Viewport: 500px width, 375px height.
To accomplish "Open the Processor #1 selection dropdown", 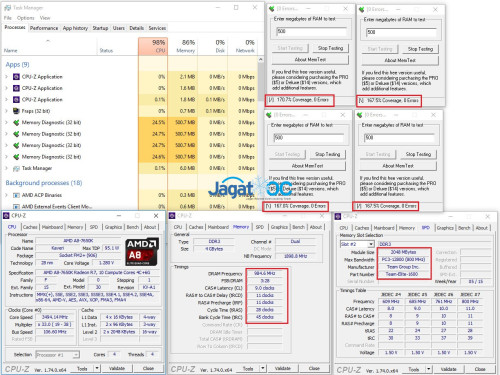I will coord(76,355).
